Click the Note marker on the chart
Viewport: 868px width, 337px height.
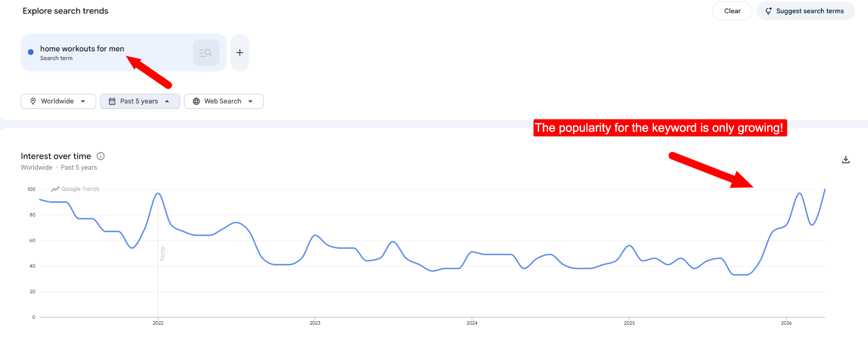click(162, 253)
